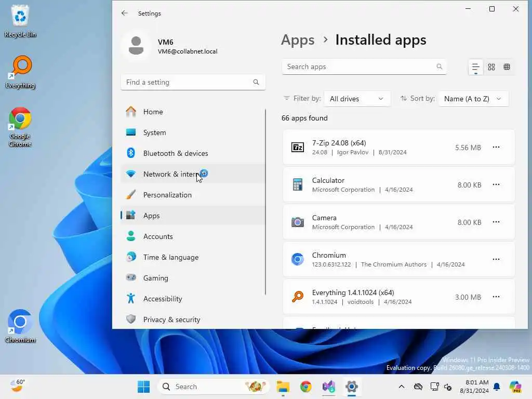Open the Home settings page
Screen dimensions: 532x399
tap(193, 112)
